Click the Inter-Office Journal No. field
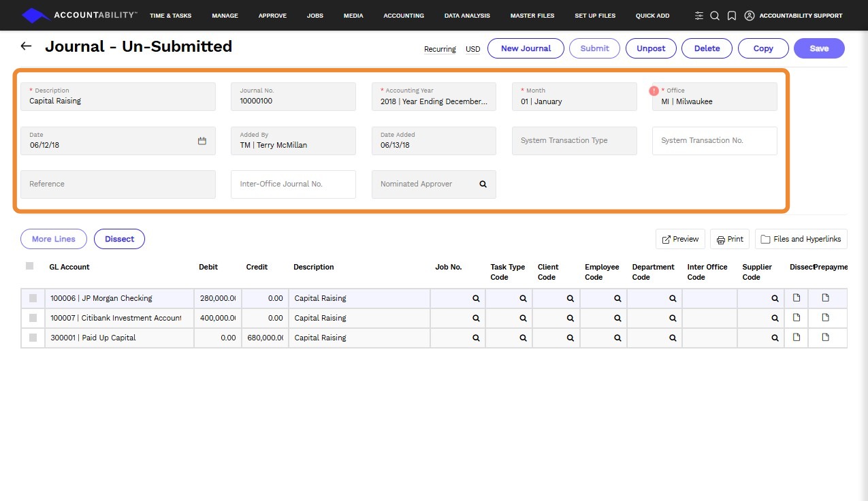Image resolution: width=868 pixels, height=501 pixels. (293, 184)
